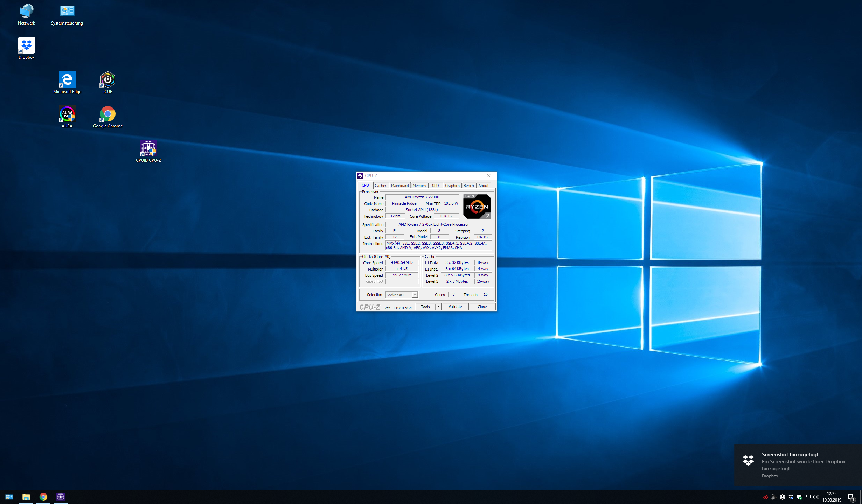Click the Validate button

455,307
